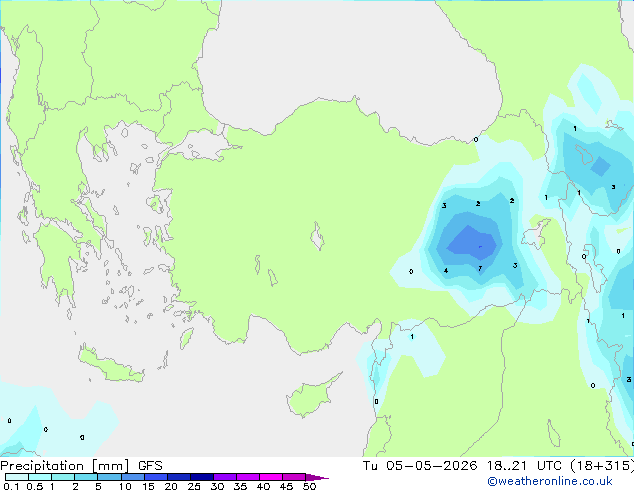Pick the 10–15 mm legend color swatch
The height and width of the screenshot is (490, 634).
tap(132, 477)
